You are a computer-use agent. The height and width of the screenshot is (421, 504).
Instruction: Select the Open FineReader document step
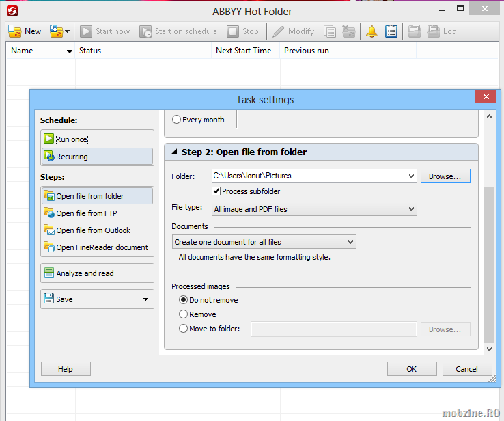[x=97, y=247]
